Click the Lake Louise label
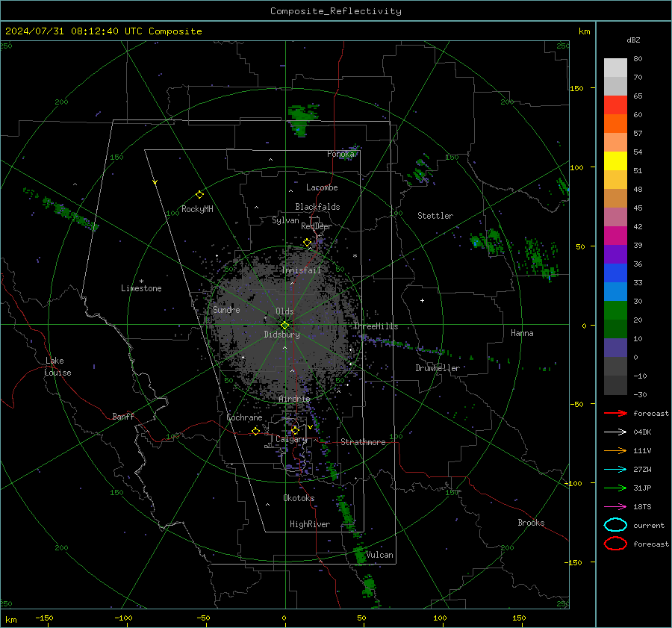672x628 pixels. tap(57, 367)
